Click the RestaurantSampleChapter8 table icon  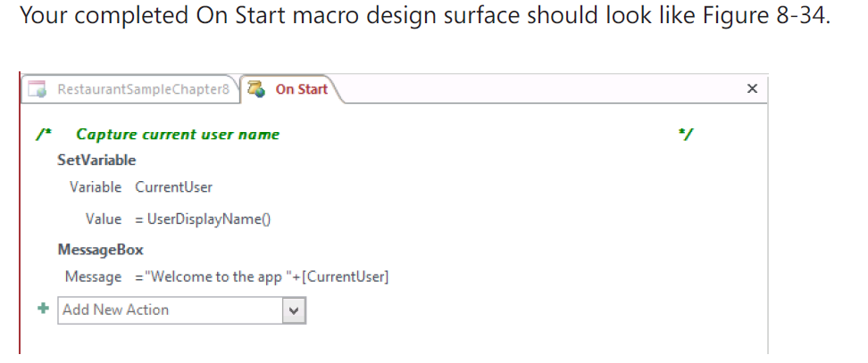point(38,89)
